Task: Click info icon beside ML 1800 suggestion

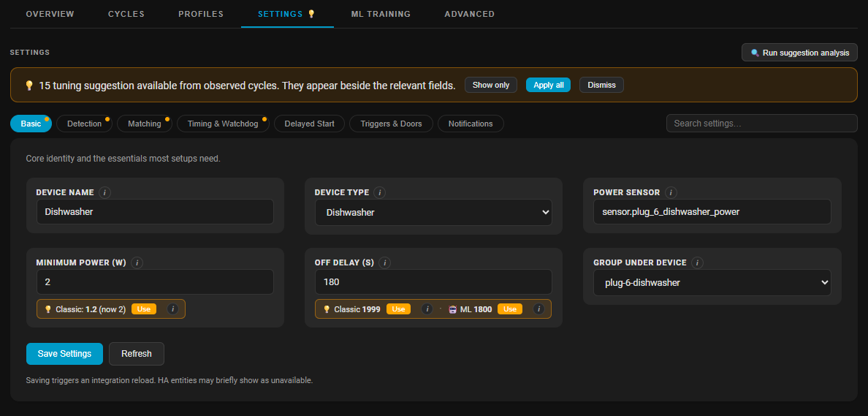Action: click(538, 309)
